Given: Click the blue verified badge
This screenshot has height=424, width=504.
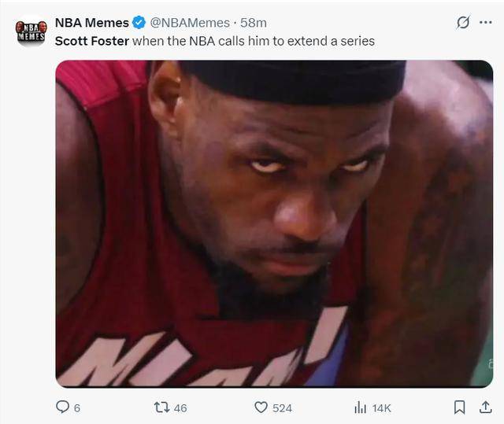Looking at the screenshot, I should [139, 23].
